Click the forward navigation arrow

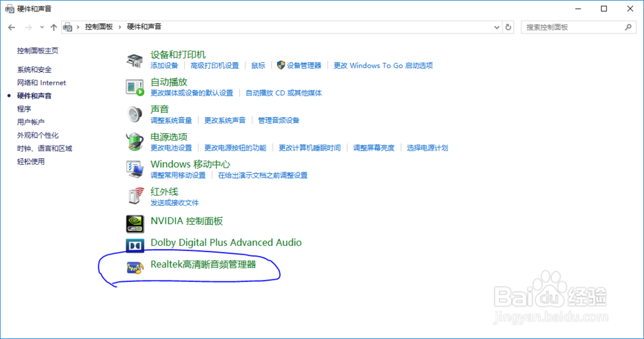pos(28,28)
